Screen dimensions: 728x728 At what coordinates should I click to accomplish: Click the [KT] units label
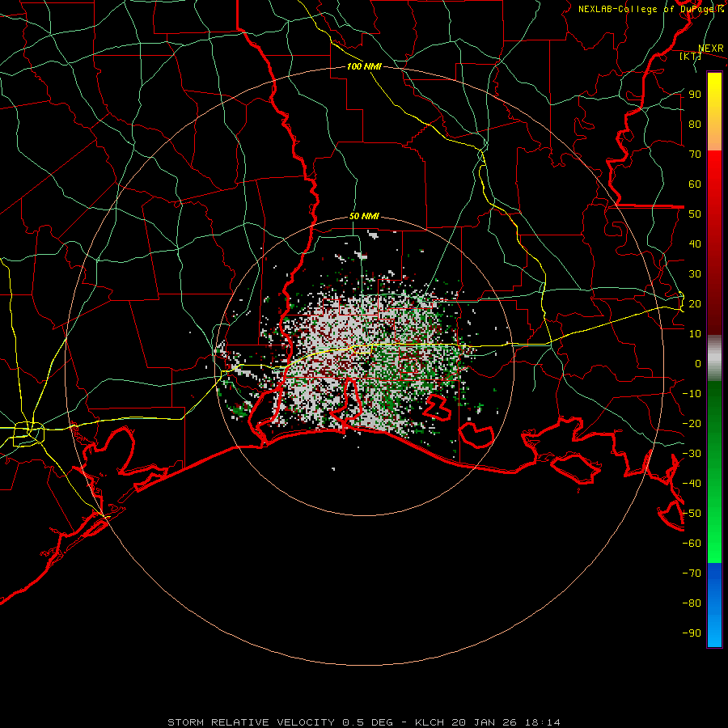pos(690,57)
